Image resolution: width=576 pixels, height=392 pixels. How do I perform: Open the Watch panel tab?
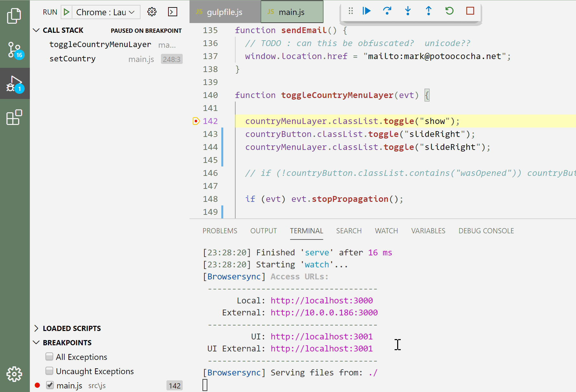coord(386,231)
